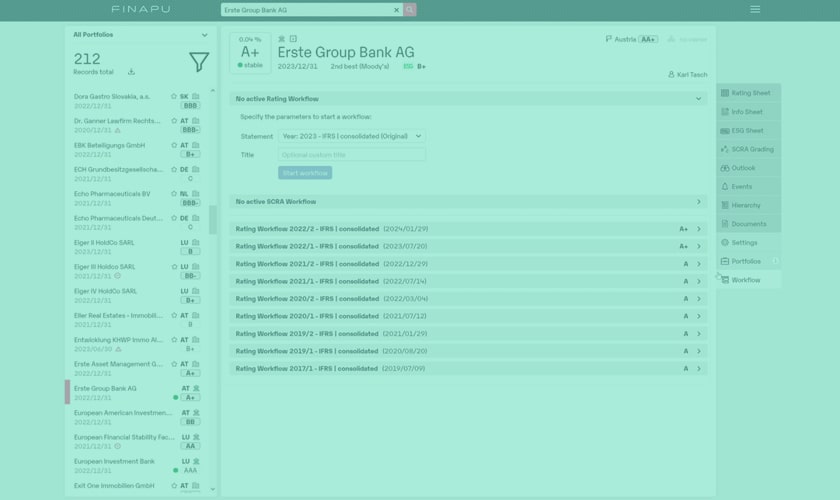Star ECH Grundbesitzgesellschaft as favorite
840x500 pixels.
pos(174,169)
